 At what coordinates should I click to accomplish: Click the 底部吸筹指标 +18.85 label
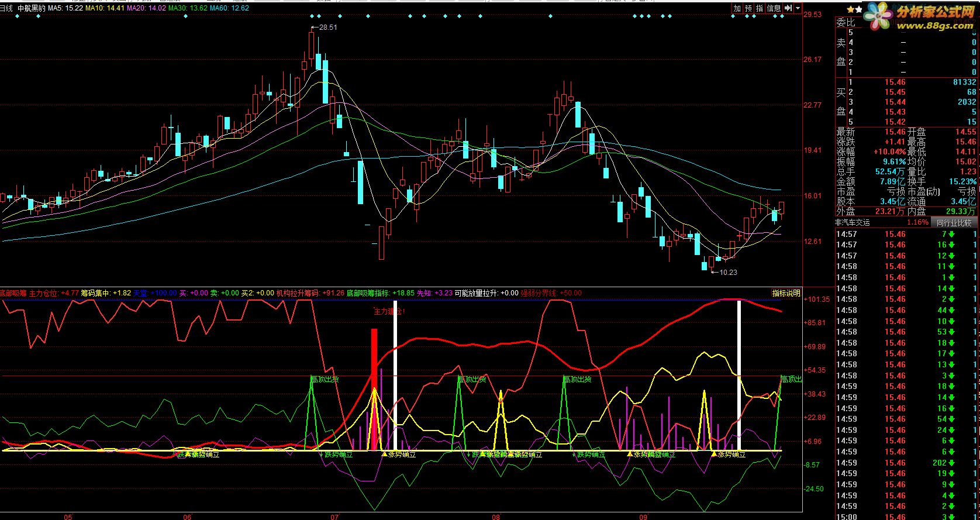380,293
